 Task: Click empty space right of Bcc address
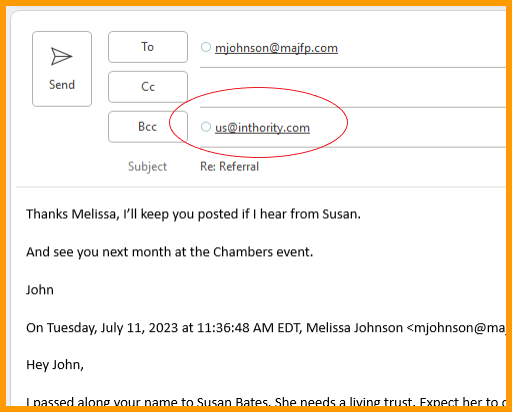pos(408,128)
